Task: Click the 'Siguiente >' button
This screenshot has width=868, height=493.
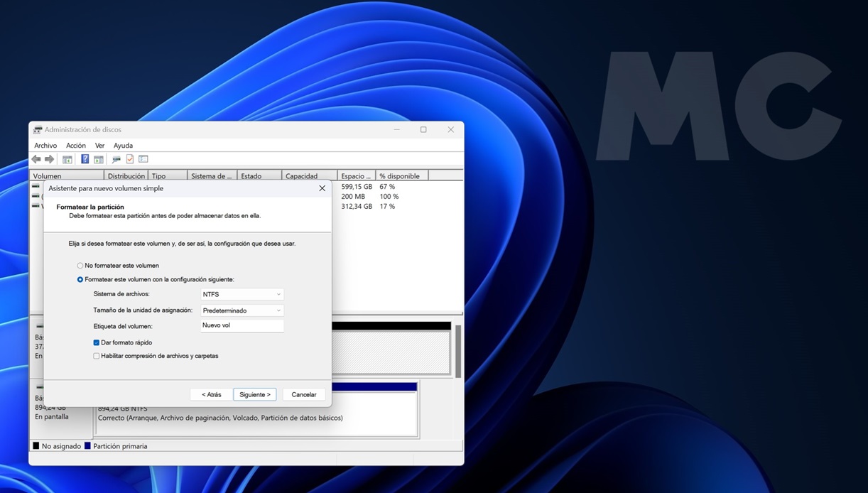Action: (254, 394)
